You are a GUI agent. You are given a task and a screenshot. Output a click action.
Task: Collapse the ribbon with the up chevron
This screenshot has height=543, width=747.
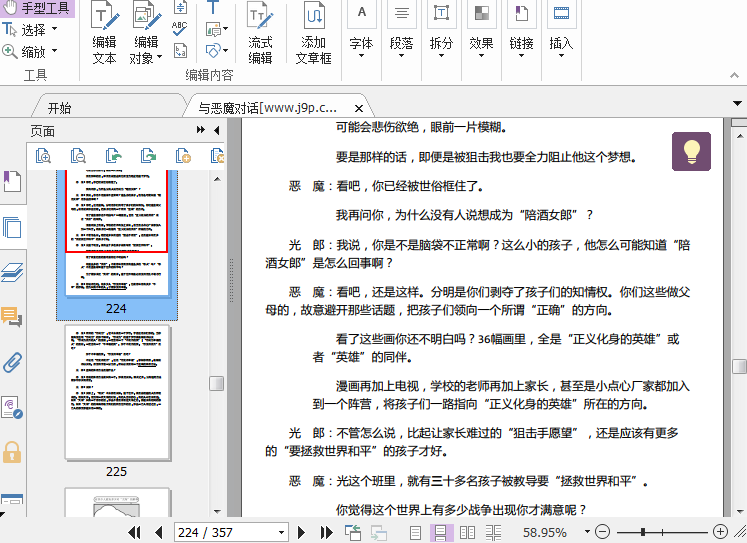pos(734,75)
